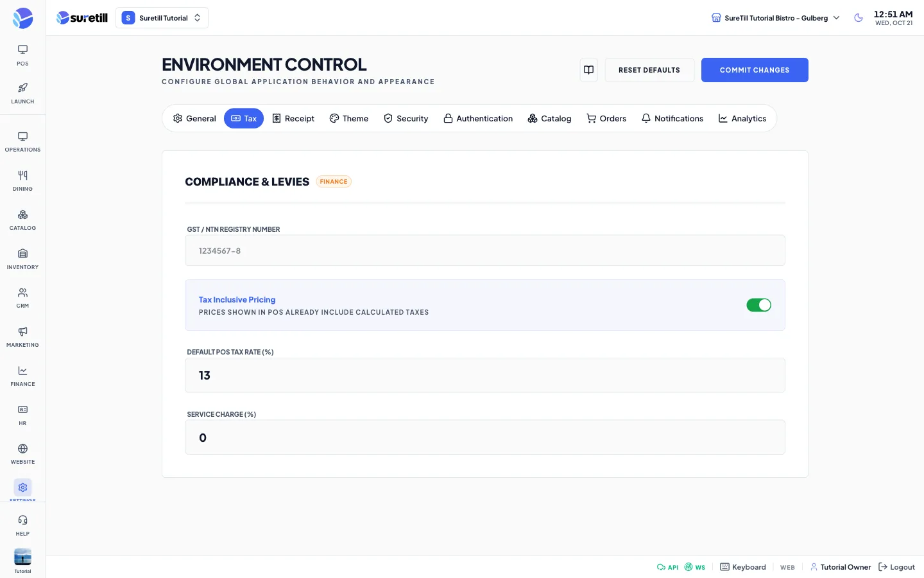The width and height of the screenshot is (924, 578).
Task: Open the Notifications tab
Action: tap(672, 118)
